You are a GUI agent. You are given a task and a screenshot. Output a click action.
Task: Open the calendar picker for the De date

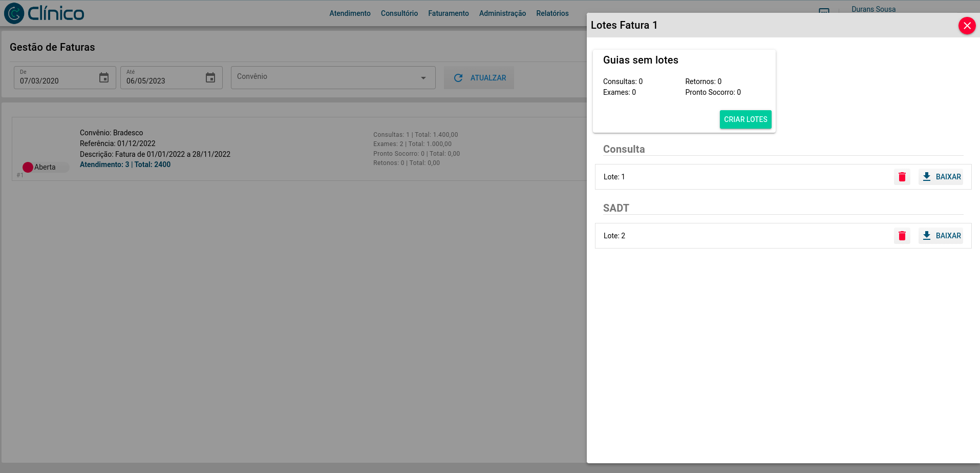pos(104,78)
